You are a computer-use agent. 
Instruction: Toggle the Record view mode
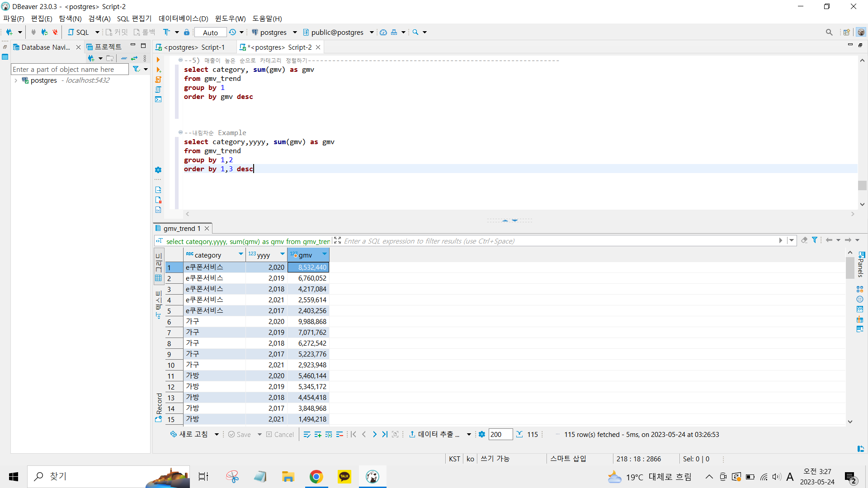(159, 407)
